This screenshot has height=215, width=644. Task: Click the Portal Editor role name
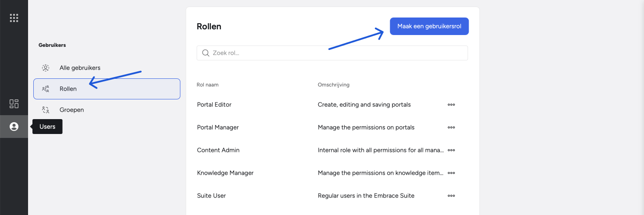click(x=214, y=105)
